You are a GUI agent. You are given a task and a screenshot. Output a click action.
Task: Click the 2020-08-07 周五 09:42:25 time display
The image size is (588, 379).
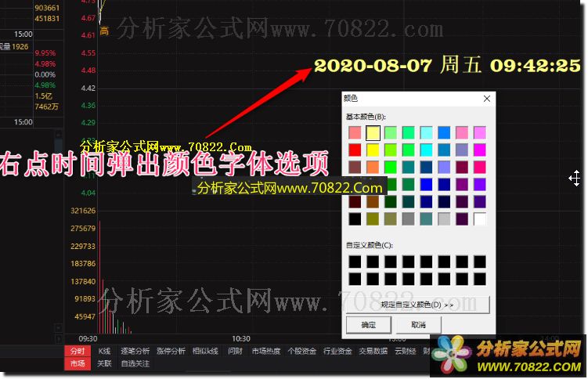click(x=447, y=66)
